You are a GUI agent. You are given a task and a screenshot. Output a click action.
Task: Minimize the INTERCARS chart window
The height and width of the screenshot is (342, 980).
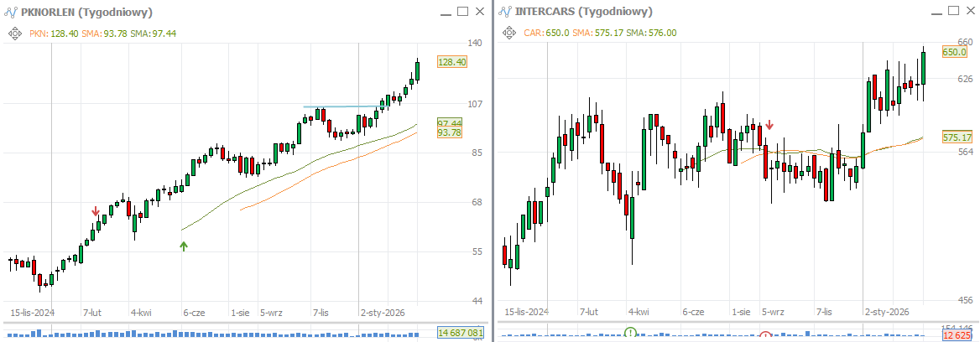click(936, 12)
